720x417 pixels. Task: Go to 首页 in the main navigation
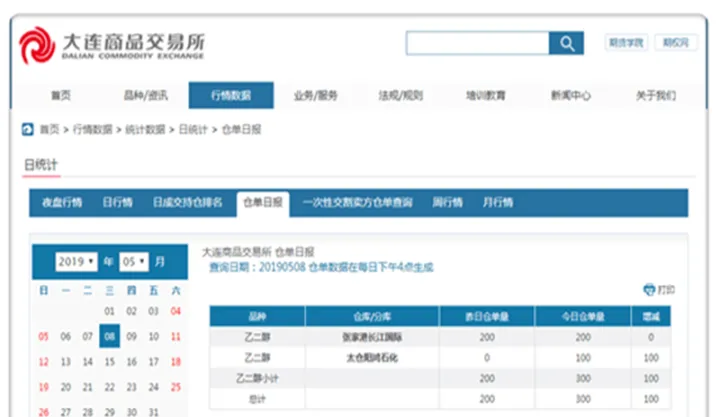coord(61,95)
